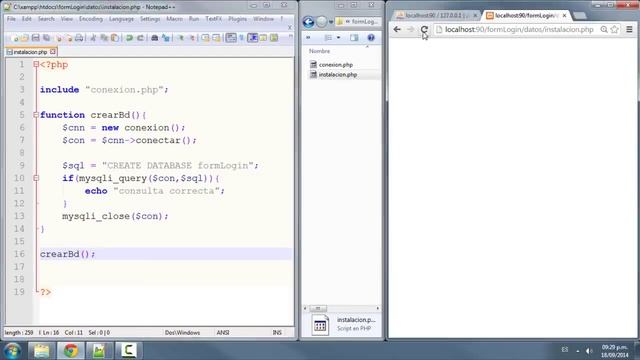
Task: Collapse the crearBd function fold on line 5
Action: point(36,115)
